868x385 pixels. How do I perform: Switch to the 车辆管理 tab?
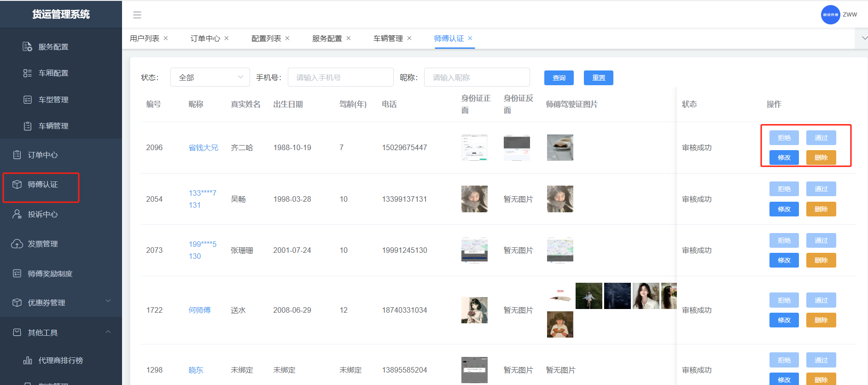click(x=388, y=39)
